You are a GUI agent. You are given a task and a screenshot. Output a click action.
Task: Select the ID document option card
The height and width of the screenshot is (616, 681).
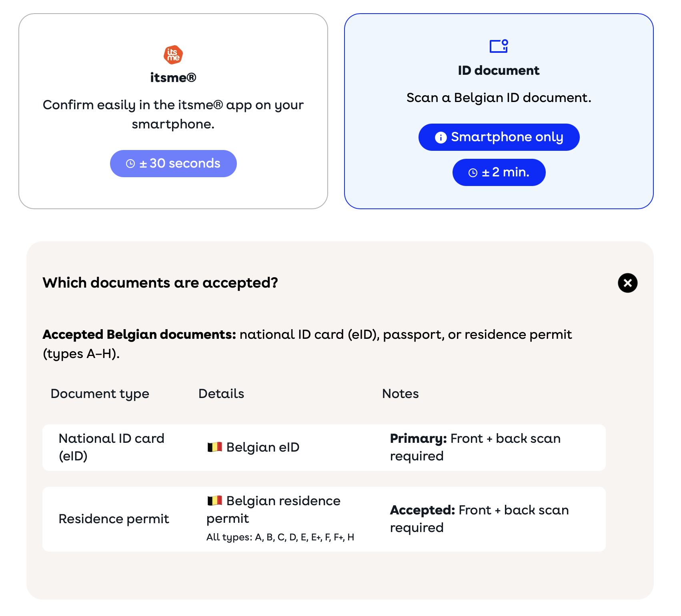[x=499, y=111]
